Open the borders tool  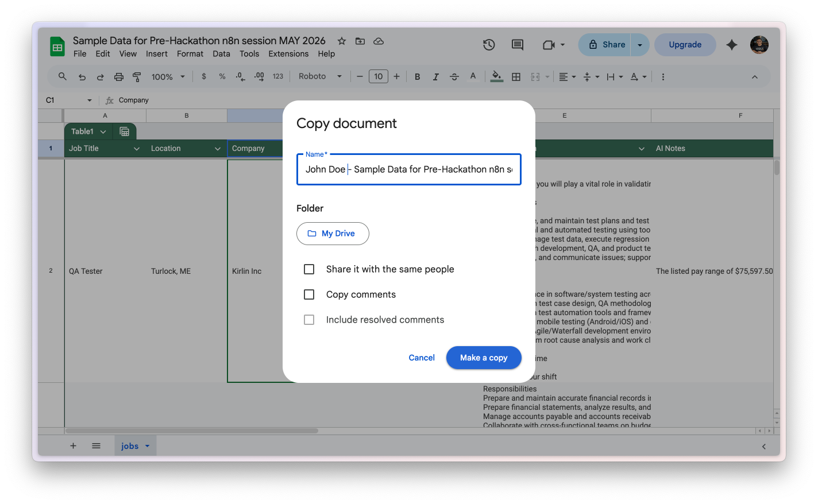516,77
